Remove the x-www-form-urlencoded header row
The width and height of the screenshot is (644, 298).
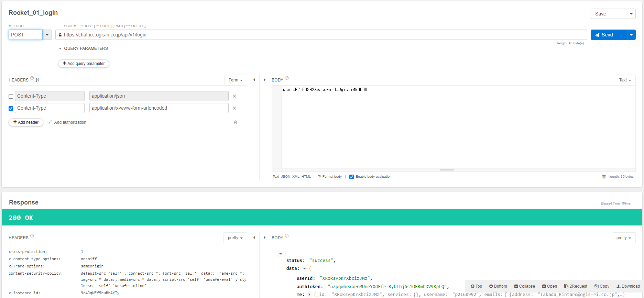(234, 108)
